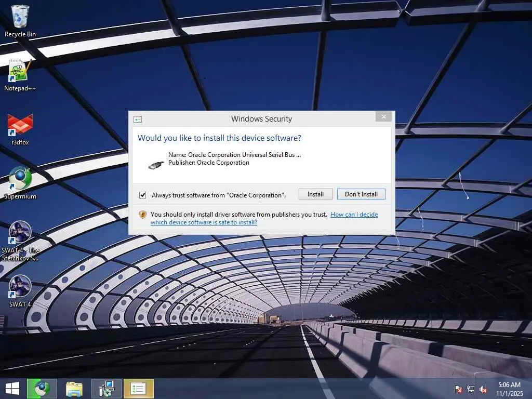Select the Notepad++ desktop shortcut
Image resolution: width=532 pixels, height=399 pixels.
tap(20, 75)
